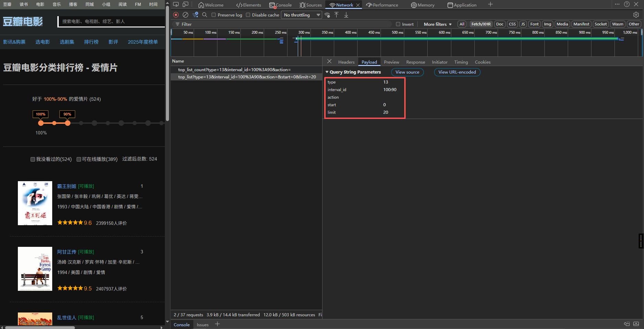Click the import HAR upload arrow icon
The height and width of the screenshot is (329, 644).
(x=337, y=15)
